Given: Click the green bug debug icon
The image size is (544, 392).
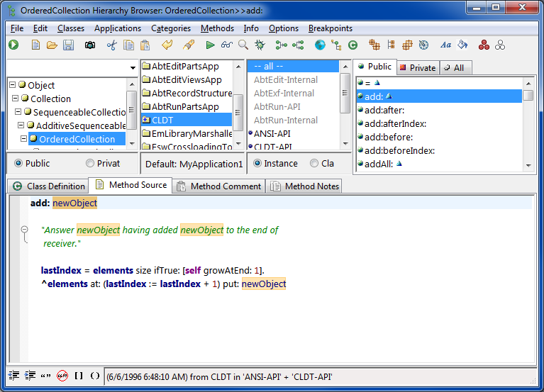Looking at the screenshot, I should tap(260, 45).
